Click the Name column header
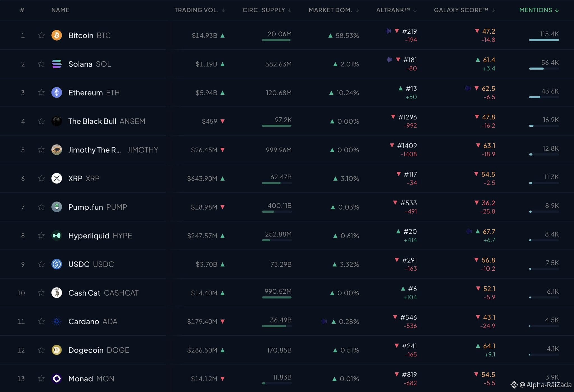Viewport: 574px width, 392px height. coord(60,10)
